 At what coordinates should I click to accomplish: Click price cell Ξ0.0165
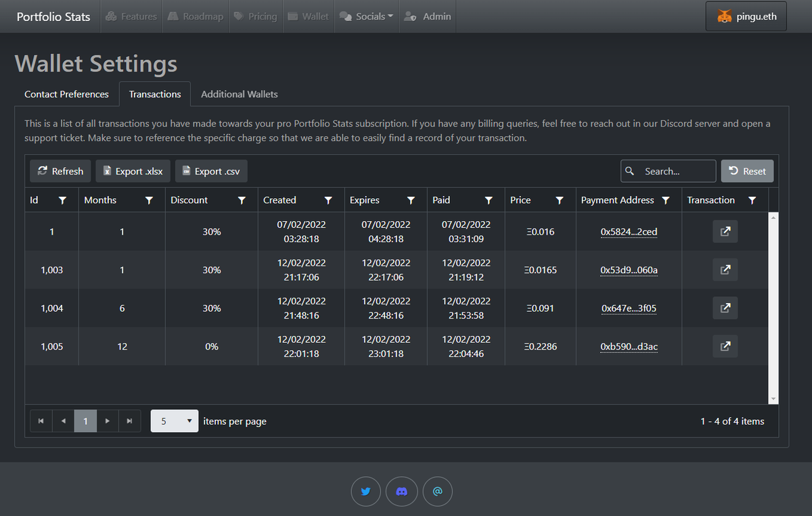pyautogui.click(x=540, y=270)
